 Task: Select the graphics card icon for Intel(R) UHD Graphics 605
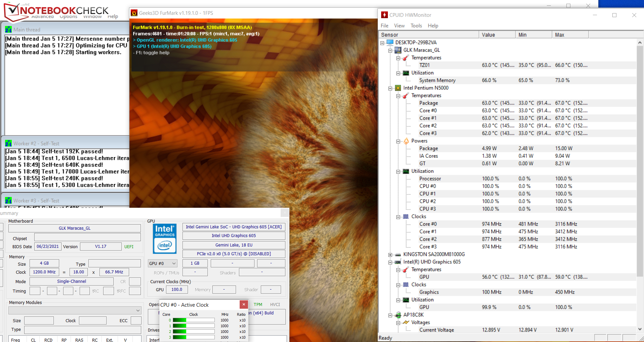tap(398, 262)
